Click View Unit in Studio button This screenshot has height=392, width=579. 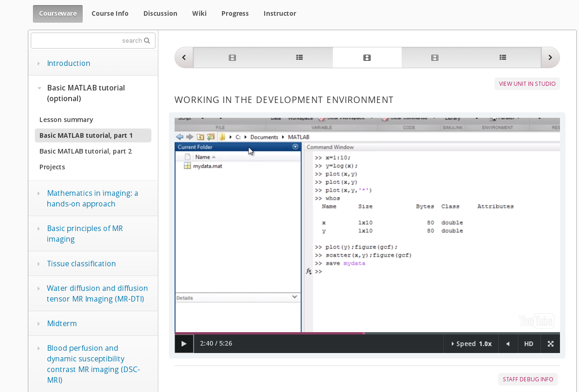[x=527, y=84]
